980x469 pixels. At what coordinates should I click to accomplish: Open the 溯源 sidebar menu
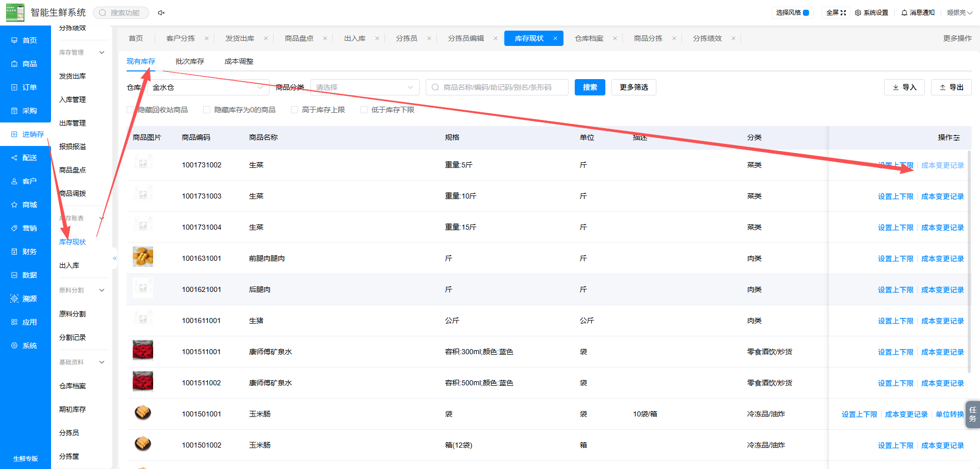click(24, 299)
